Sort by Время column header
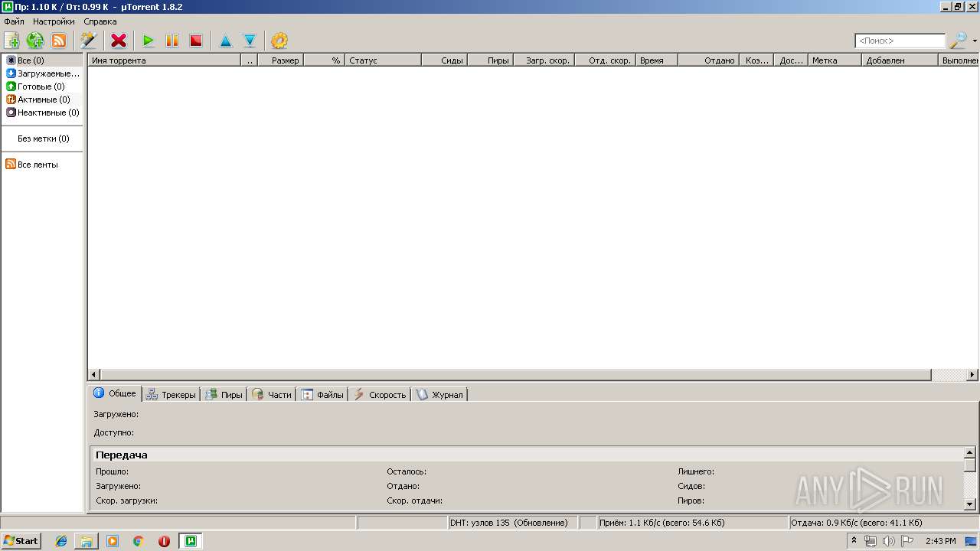The image size is (980, 551). coord(656,60)
